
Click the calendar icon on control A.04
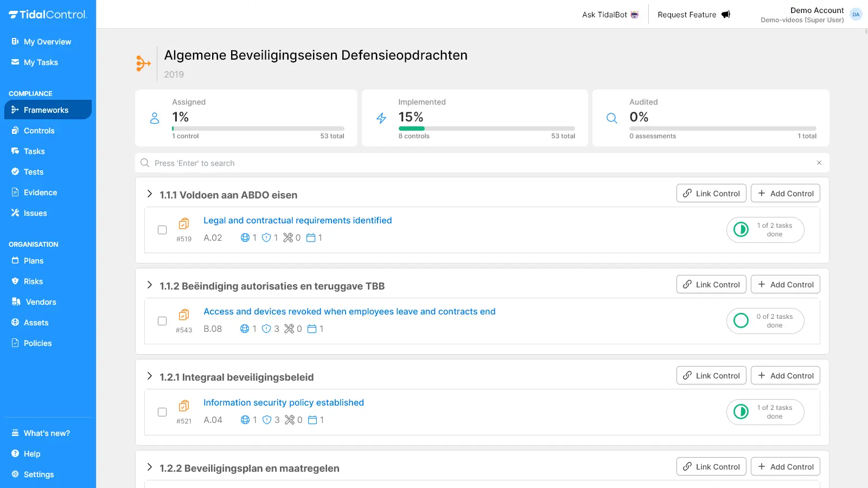pos(312,420)
